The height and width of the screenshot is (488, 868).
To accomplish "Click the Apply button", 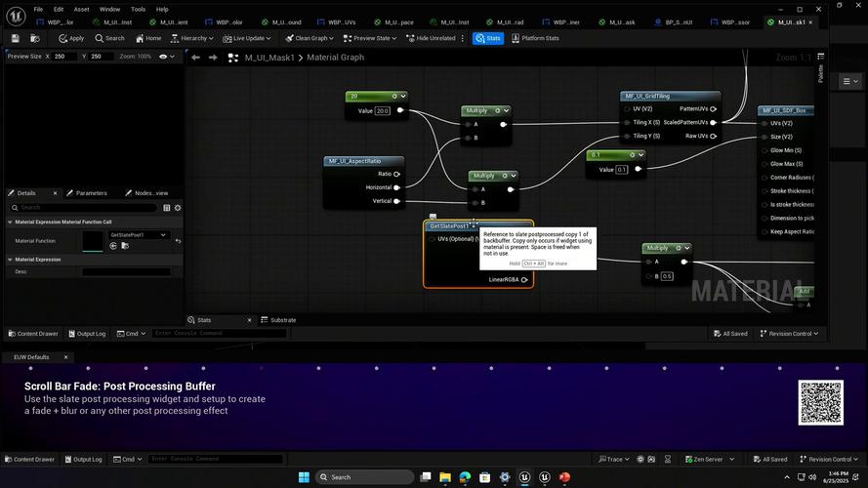I will click(71, 38).
